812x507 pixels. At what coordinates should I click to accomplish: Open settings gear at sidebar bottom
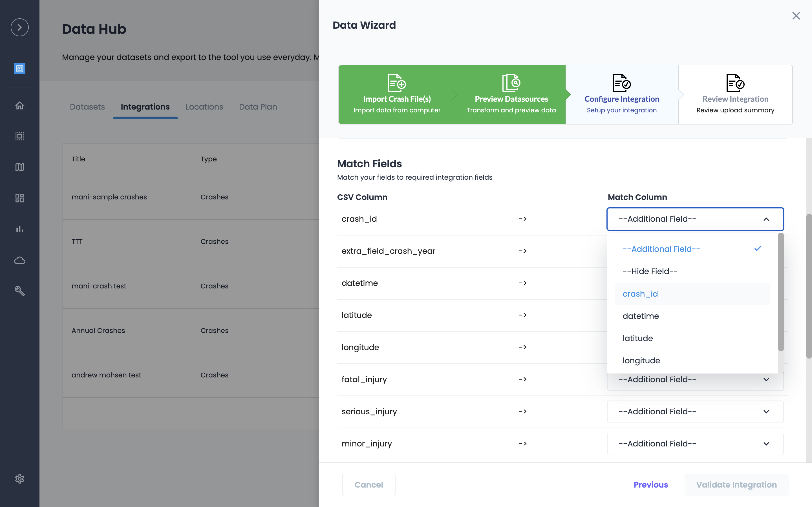click(19, 479)
